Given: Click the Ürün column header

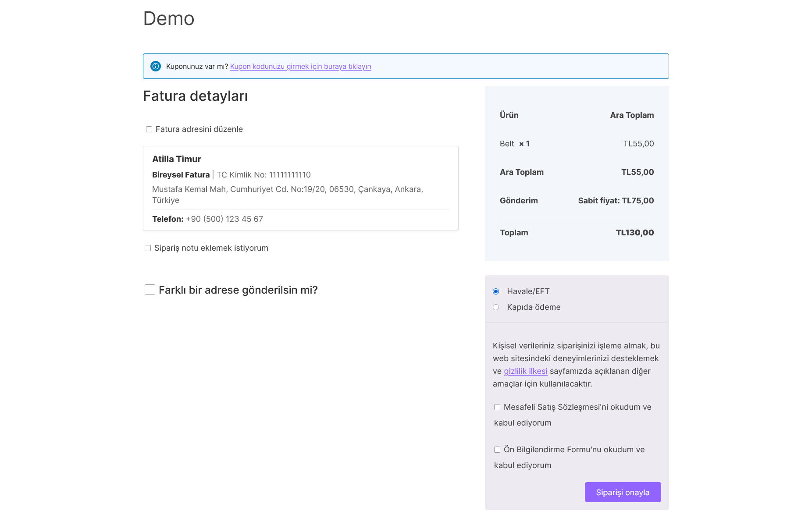Looking at the screenshot, I should click(509, 115).
